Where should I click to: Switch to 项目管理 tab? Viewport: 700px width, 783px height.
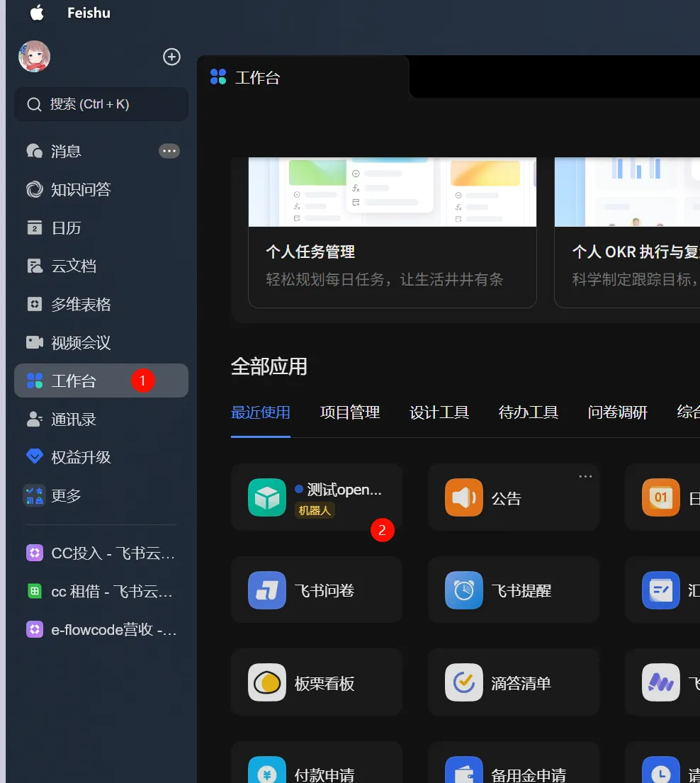click(350, 412)
